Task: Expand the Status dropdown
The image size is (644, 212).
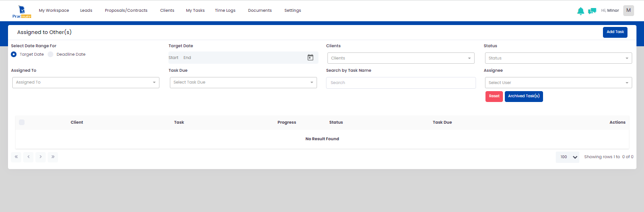Action: tap(559, 58)
